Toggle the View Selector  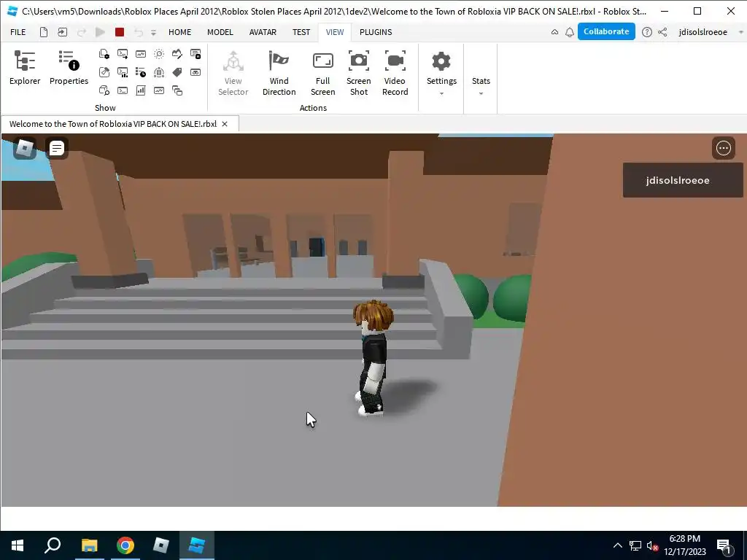pos(233,73)
